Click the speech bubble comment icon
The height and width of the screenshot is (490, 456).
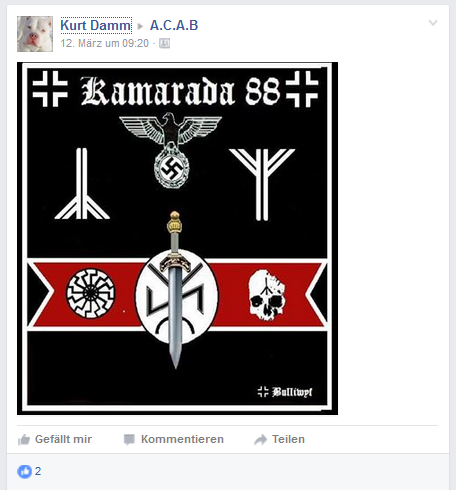coord(129,440)
